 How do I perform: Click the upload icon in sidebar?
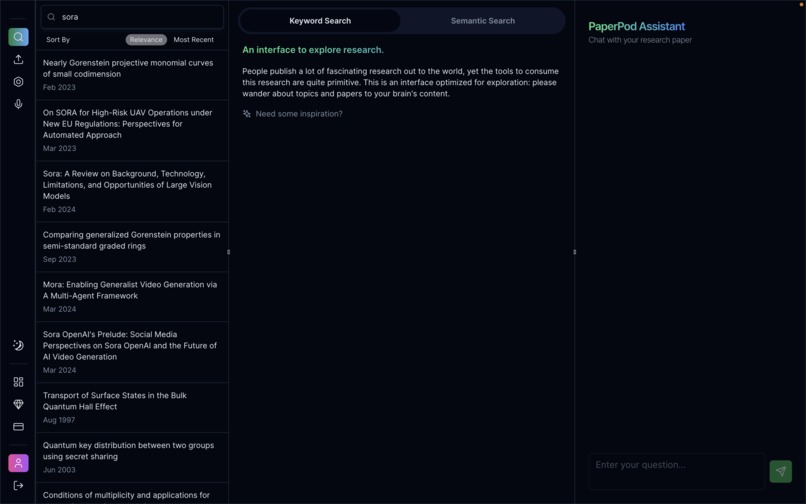click(19, 59)
